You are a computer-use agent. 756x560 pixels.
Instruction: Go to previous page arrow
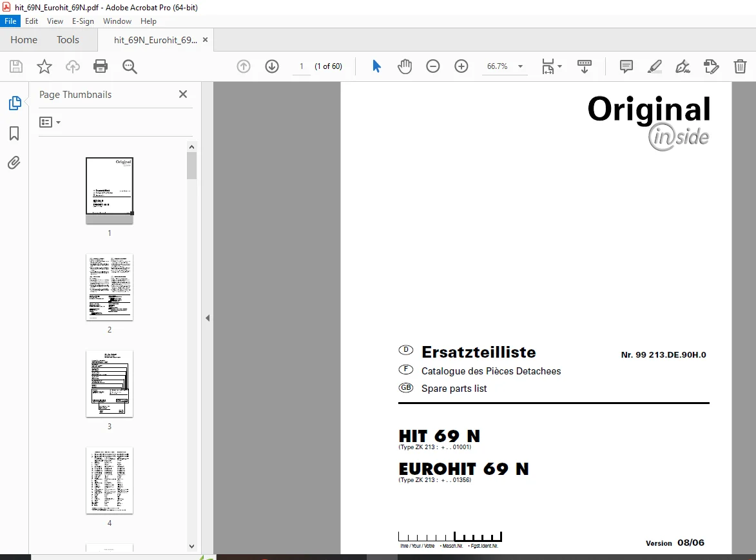pos(244,66)
